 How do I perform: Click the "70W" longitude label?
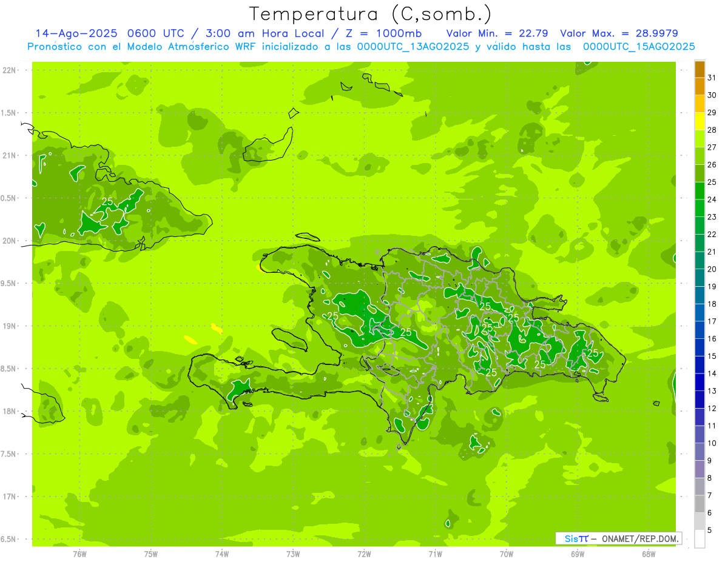[507, 554]
